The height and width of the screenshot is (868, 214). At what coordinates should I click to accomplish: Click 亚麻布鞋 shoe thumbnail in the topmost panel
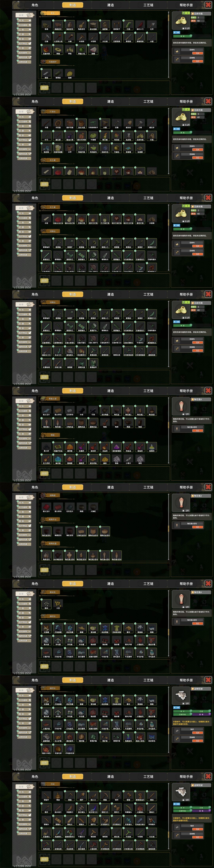point(181,21)
